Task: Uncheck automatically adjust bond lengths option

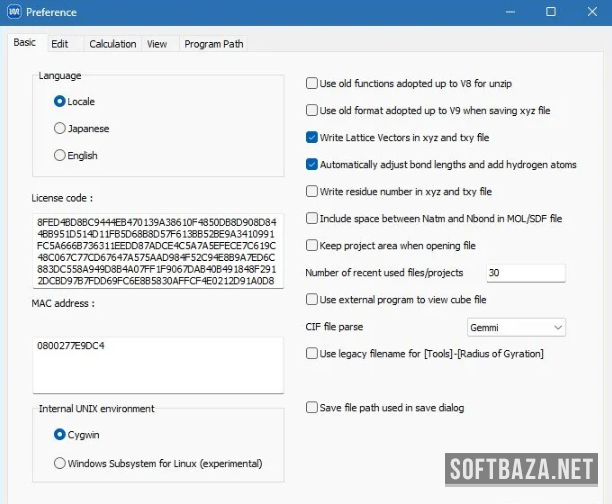Action: point(312,164)
